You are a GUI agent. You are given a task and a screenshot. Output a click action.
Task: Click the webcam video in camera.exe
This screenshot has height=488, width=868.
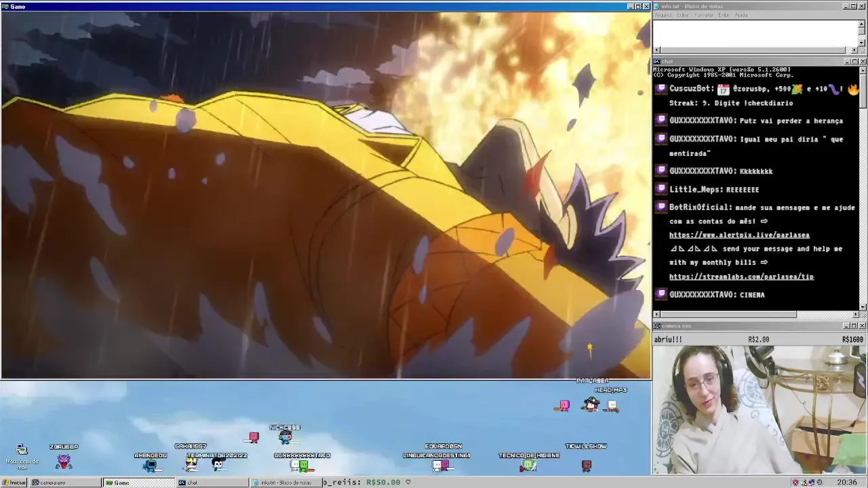[759, 410]
